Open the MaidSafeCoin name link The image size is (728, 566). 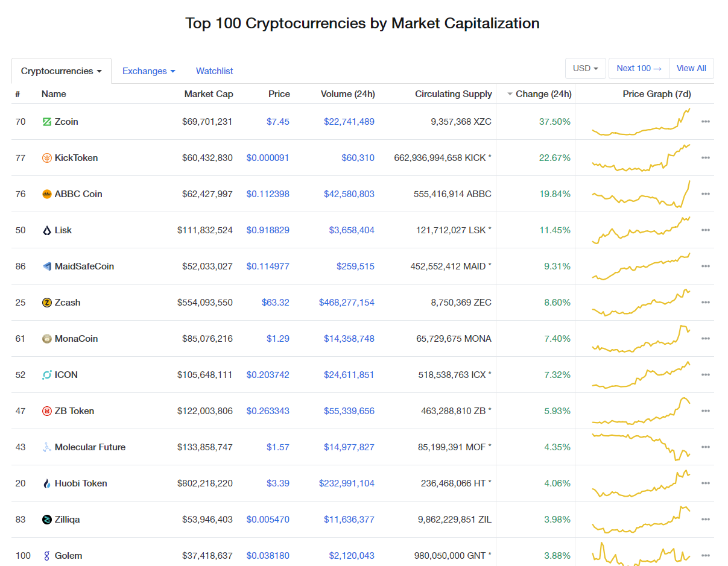[x=84, y=266]
